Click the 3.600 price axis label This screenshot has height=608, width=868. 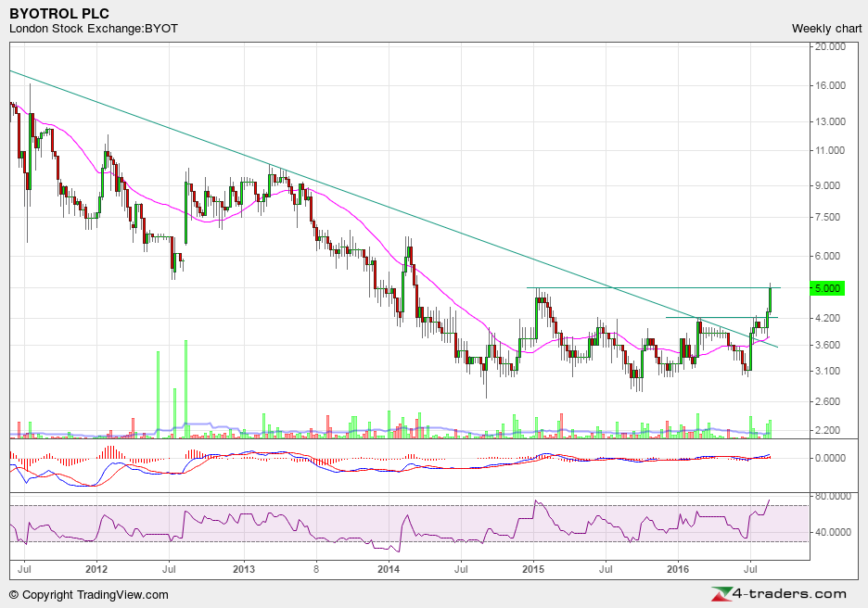click(x=827, y=345)
